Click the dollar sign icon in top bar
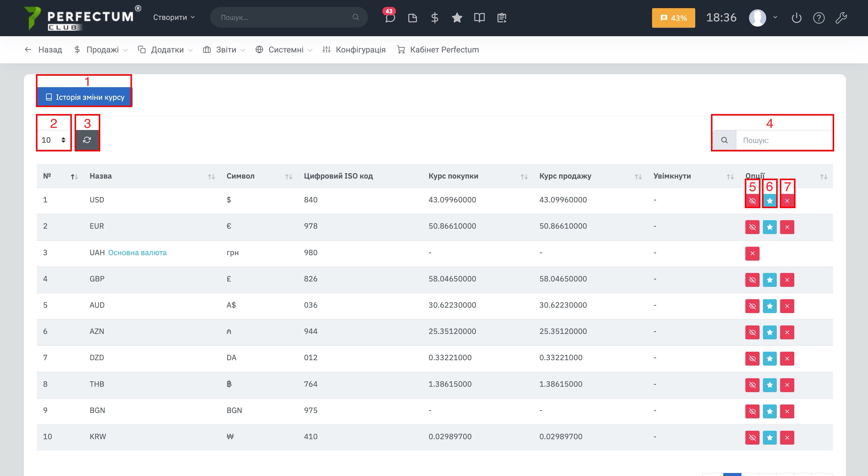 (x=435, y=17)
